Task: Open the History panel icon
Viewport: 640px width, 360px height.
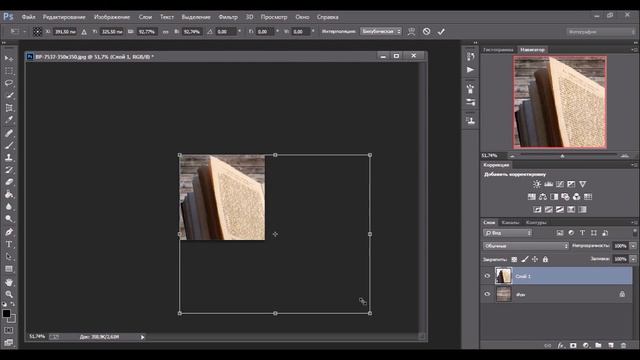Action: point(470,56)
